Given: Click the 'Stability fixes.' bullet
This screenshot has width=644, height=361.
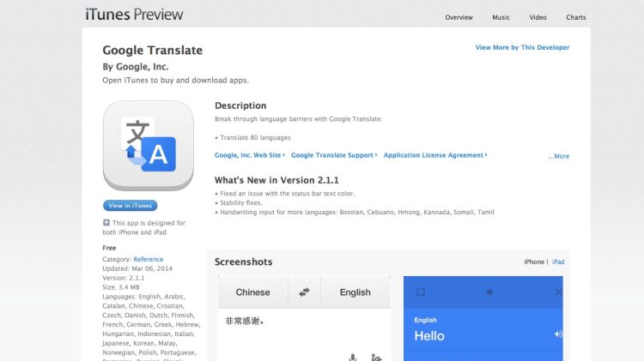Looking at the screenshot, I should 238,202.
